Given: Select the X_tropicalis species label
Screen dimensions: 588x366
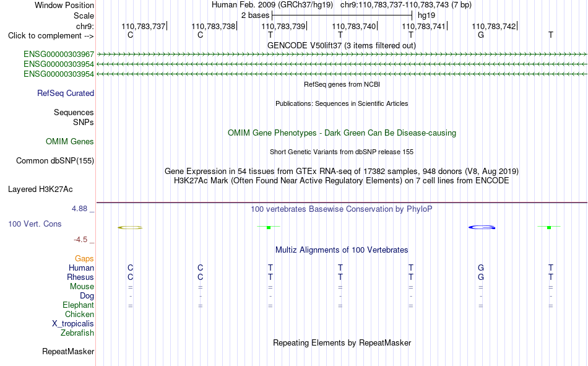Looking at the screenshot, I should coord(73,324).
